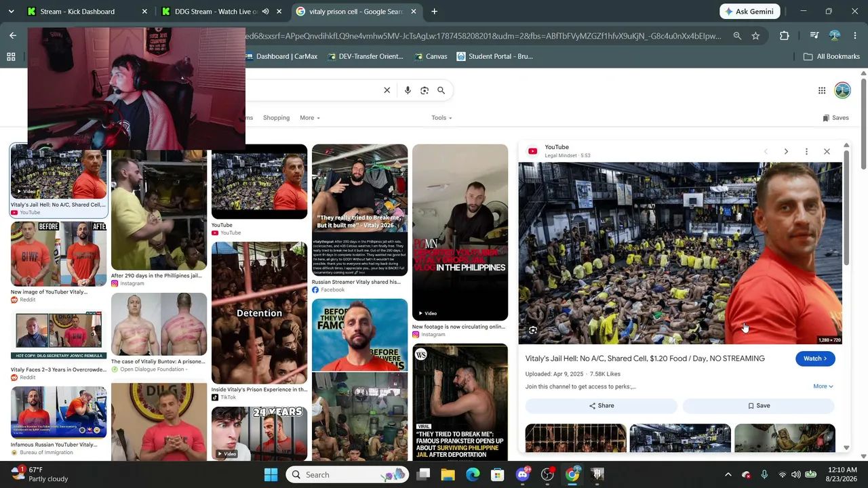868x488 pixels.
Task: Open the preview panel's three-dot options
Action: pos(806,151)
